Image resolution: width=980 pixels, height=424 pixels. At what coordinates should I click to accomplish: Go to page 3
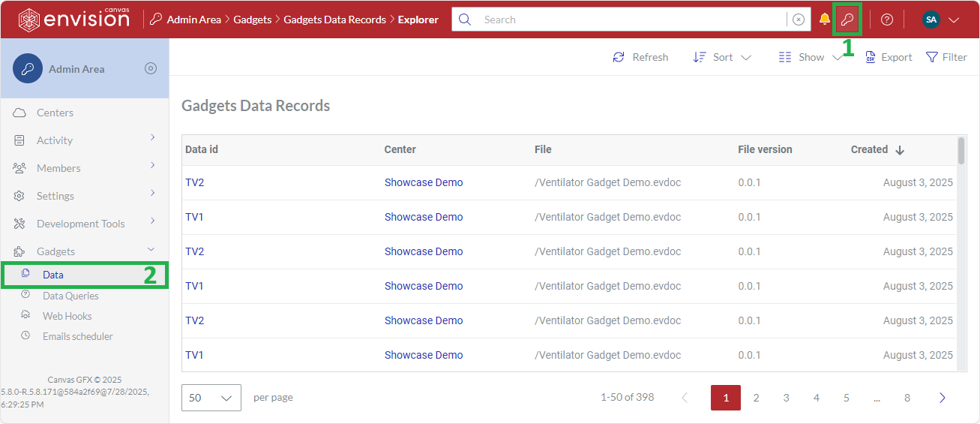click(786, 398)
